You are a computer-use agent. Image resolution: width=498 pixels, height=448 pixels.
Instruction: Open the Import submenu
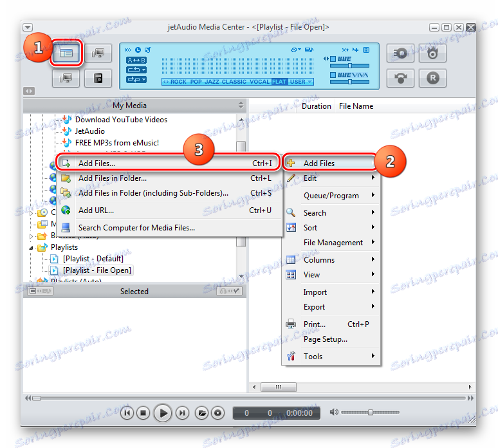click(331, 292)
